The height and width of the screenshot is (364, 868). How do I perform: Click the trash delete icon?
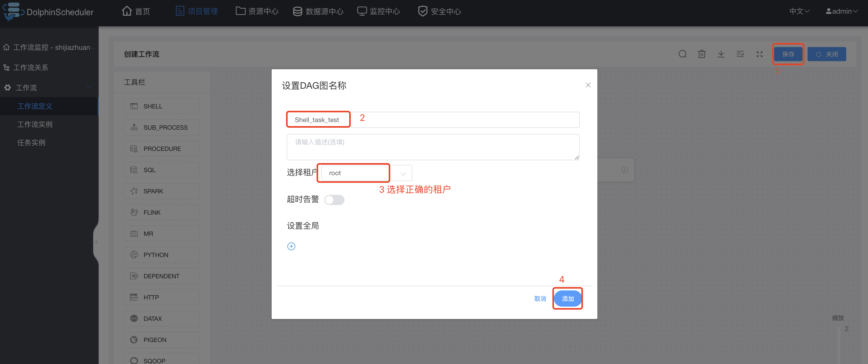(x=702, y=54)
